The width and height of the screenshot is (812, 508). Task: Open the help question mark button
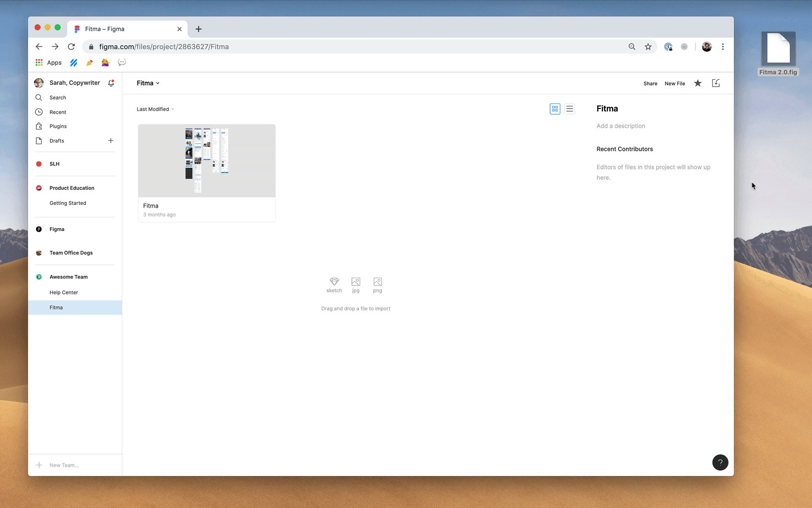point(720,462)
